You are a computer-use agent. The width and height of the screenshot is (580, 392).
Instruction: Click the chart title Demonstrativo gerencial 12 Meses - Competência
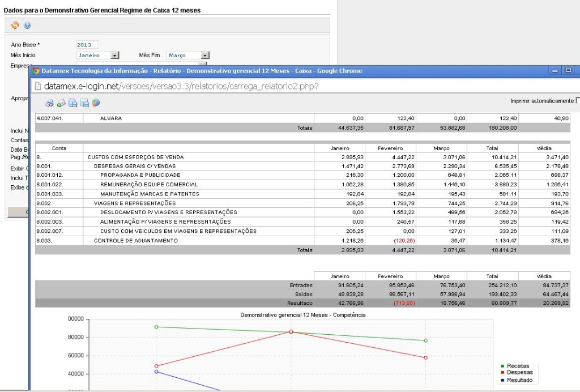pos(302,315)
